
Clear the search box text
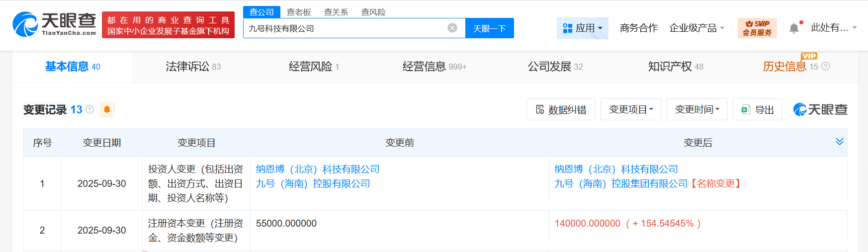click(452, 28)
